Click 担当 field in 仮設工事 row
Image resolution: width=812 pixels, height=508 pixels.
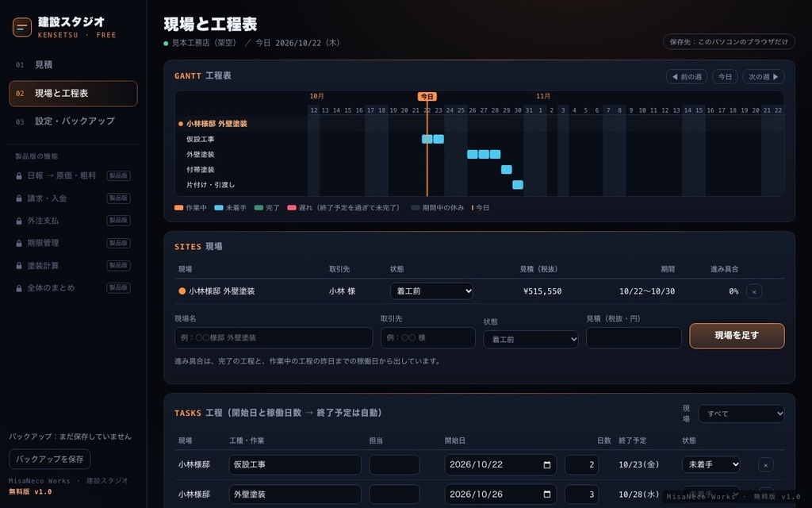(394, 465)
